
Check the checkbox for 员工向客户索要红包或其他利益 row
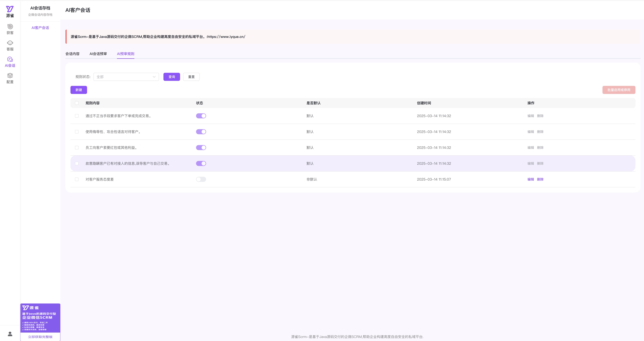tap(77, 148)
